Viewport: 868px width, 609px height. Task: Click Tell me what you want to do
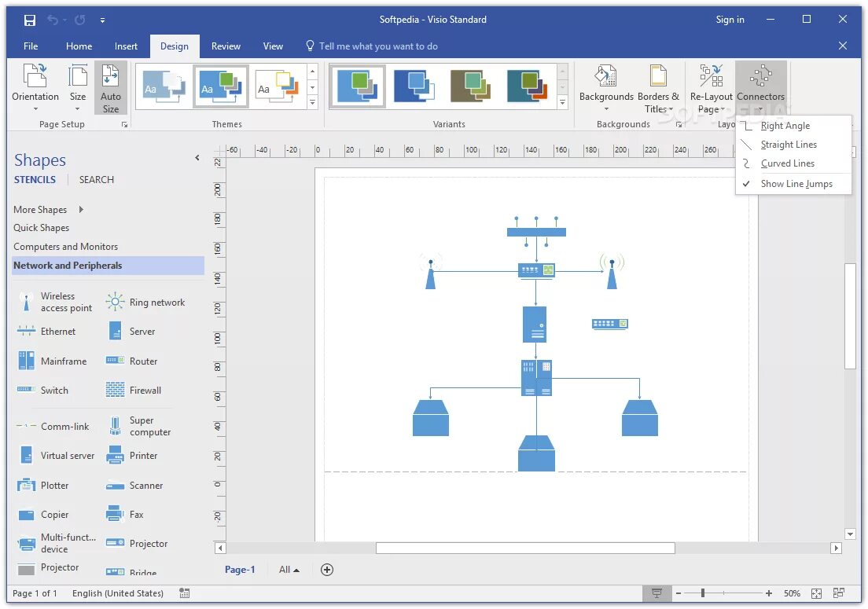(372, 46)
